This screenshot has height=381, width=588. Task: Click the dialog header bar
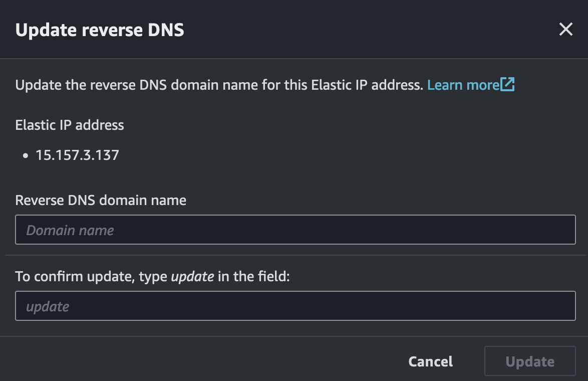[x=301, y=29]
